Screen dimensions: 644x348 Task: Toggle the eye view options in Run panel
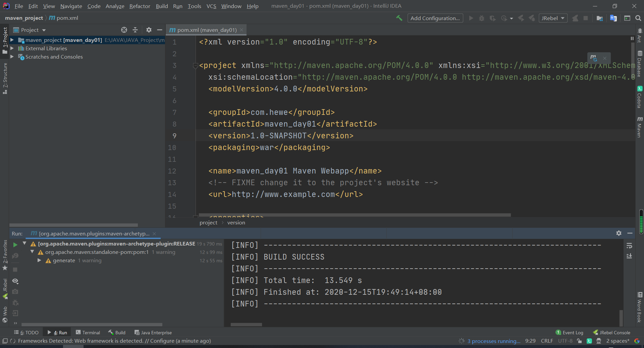15,281
